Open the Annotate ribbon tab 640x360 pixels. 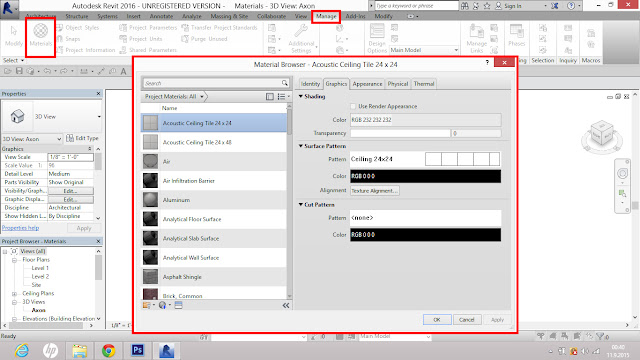click(161, 16)
